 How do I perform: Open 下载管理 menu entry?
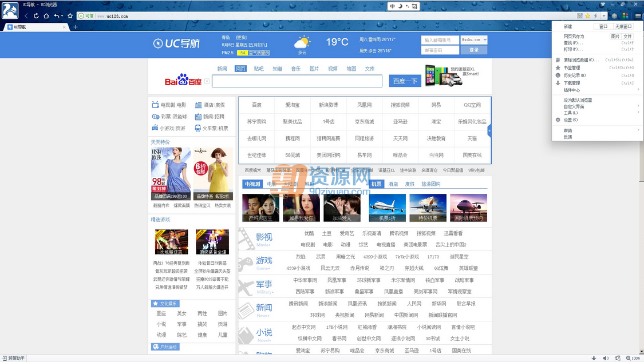coord(598,83)
